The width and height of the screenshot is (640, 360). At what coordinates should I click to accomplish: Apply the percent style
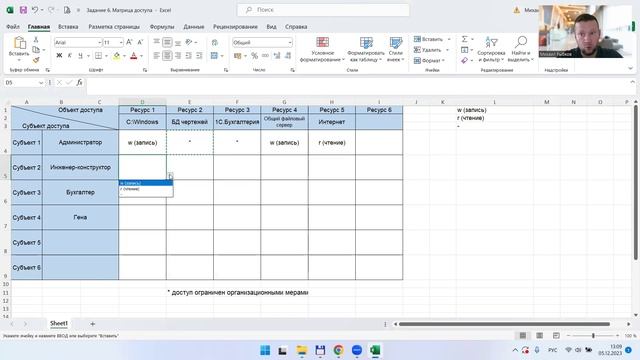click(254, 56)
